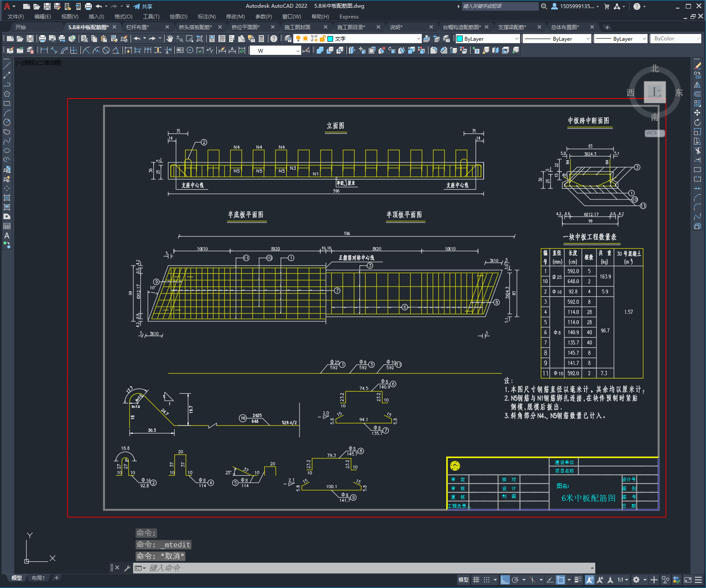Select the Hatch draw tool
Image resolution: width=706 pixels, height=588 pixels.
[7, 198]
